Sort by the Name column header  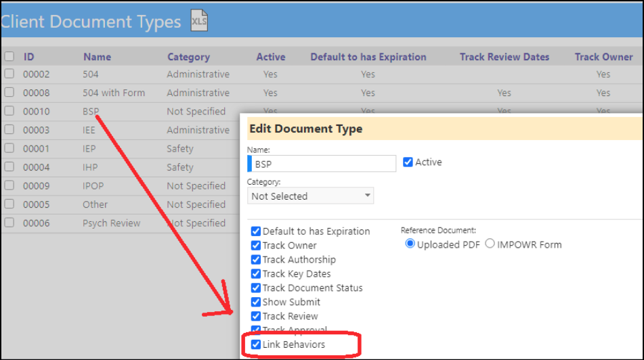coord(98,57)
